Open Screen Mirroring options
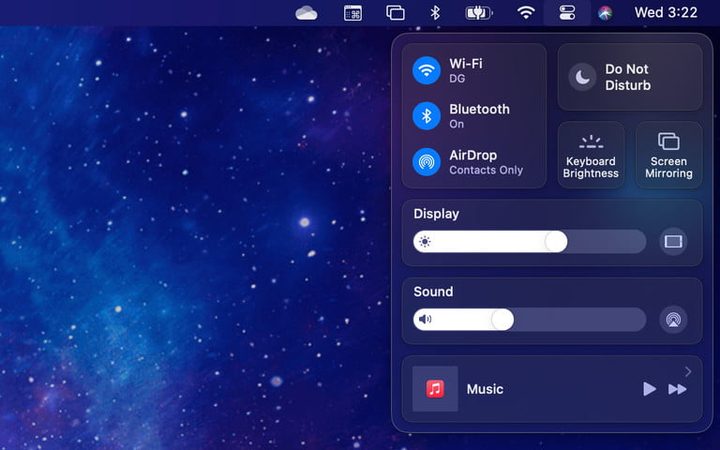 [669, 156]
